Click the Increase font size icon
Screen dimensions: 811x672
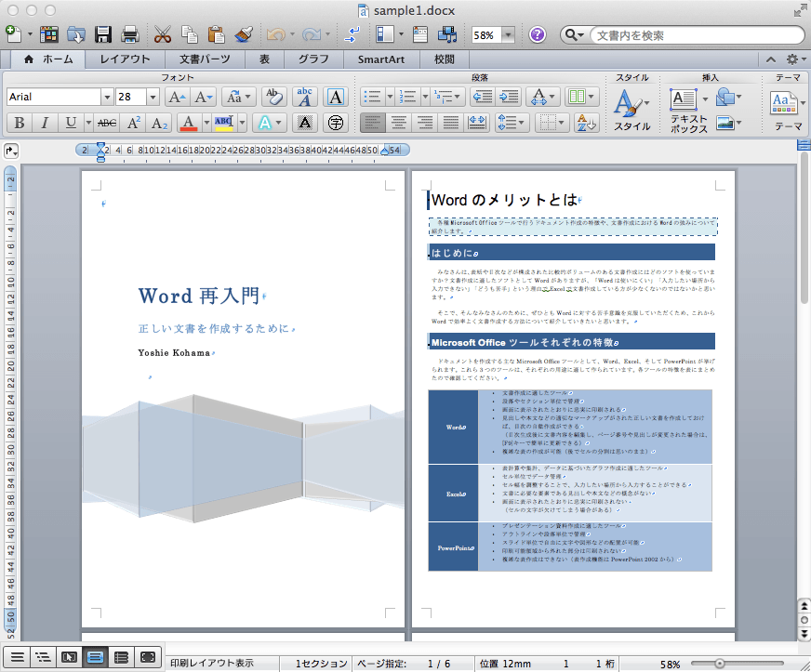click(x=178, y=97)
